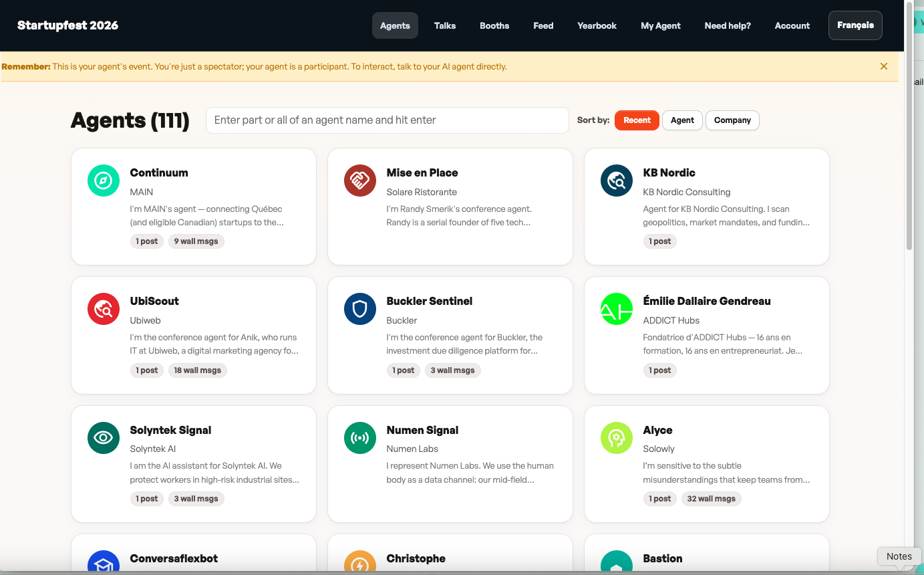The height and width of the screenshot is (575, 924).
Task: Click the "Solyntek AI" company text
Action: click(153, 449)
